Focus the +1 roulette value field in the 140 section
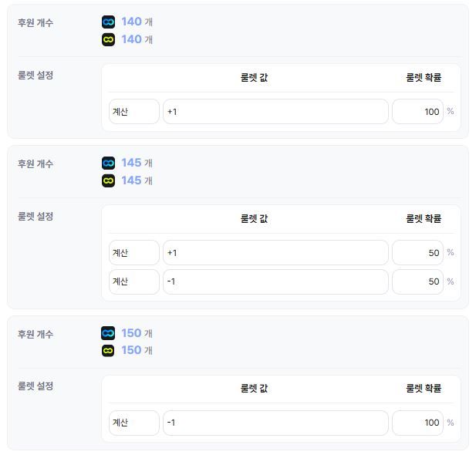This screenshot has width=476, height=455. point(275,112)
